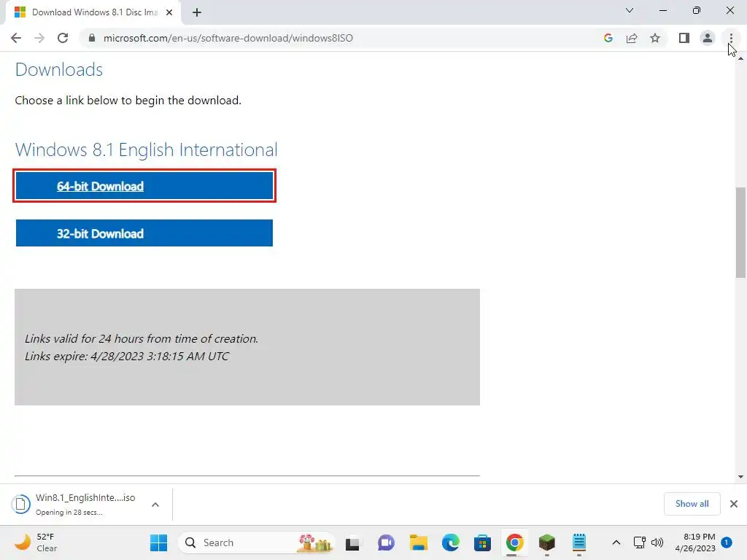Open Notepad taskbar icon

[x=578, y=542]
